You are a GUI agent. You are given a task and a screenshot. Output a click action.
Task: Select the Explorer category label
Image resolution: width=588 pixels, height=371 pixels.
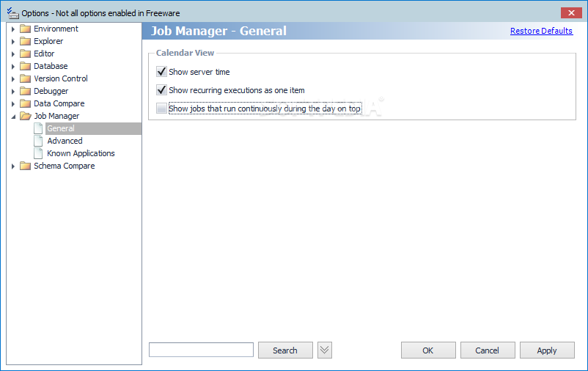coord(48,41)
